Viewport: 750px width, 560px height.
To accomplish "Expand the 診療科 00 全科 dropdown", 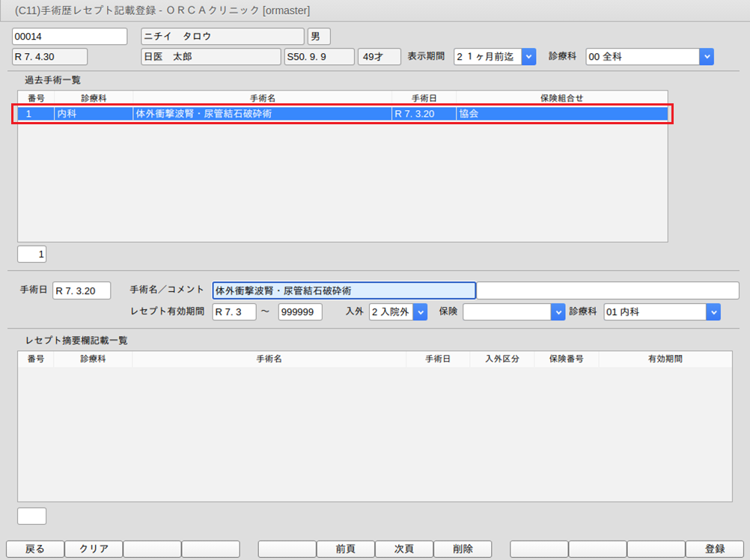I will (x=706, y=57).
